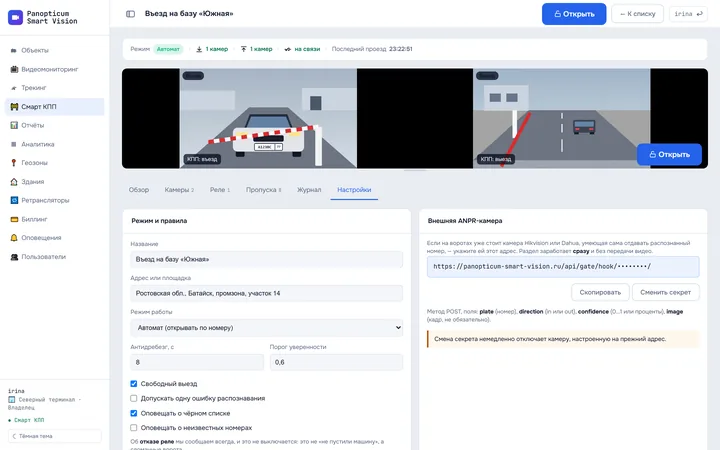Click the Panopticum Smart Vision logo icon
Screen dimensions: 720x450
tap(15, 17)
